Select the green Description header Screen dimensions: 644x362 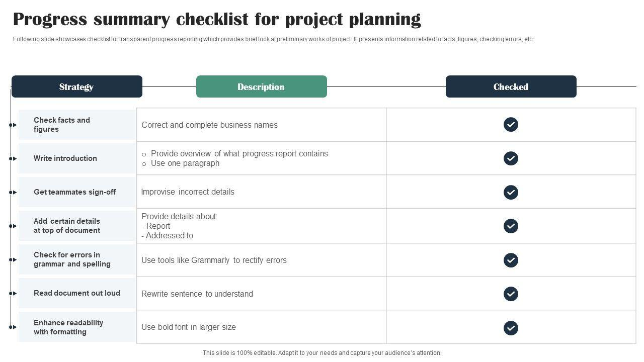point(261,86)
